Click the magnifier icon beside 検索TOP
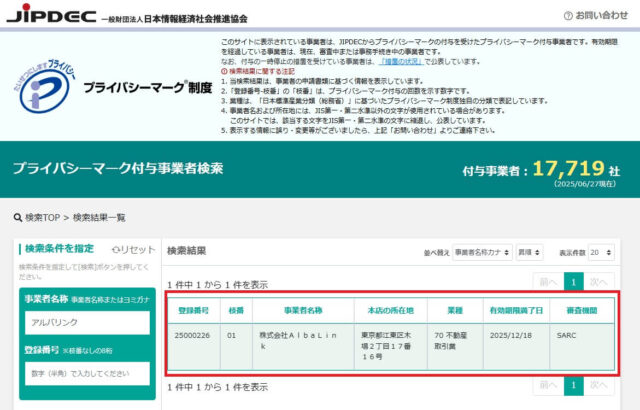Screen dimensions: 640x410 click(x=18, y=217)
